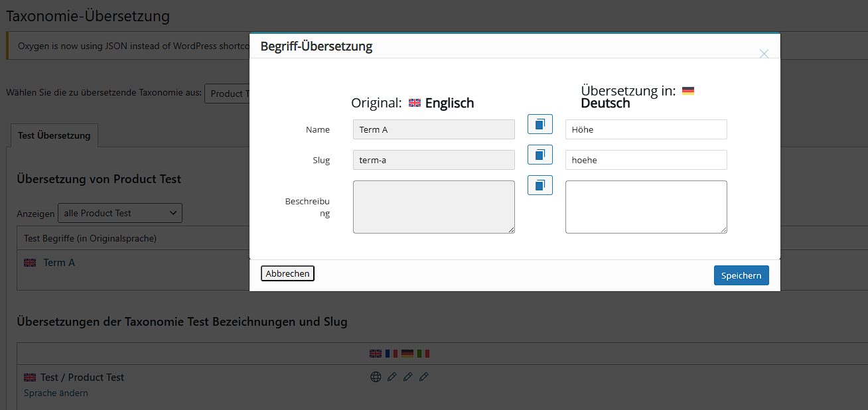This screenshot has width=868, height=410.
Task: Close the Begriff-Übersetzung dialog with X
Action: point(764,54)
